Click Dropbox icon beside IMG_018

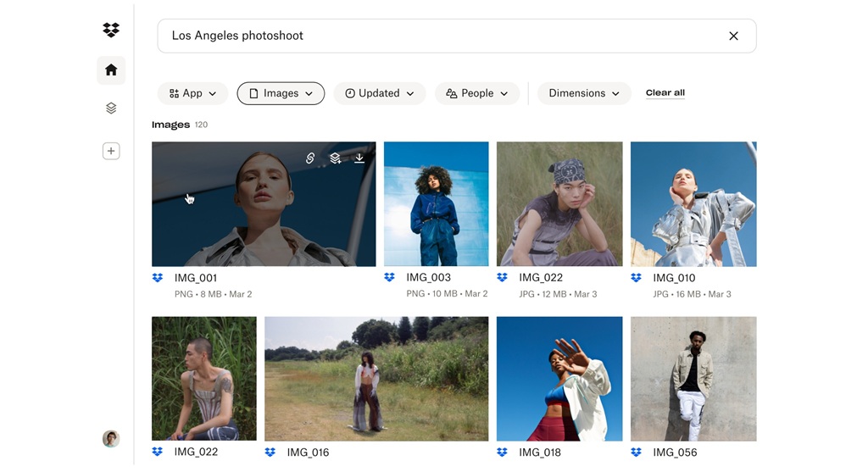click(x=502, y=453)
